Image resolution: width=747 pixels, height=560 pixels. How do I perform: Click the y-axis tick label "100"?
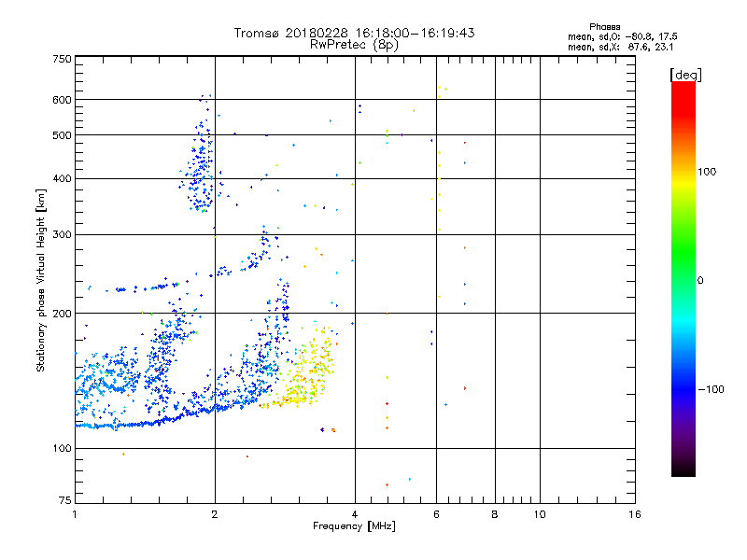click(x=62, y=448)
